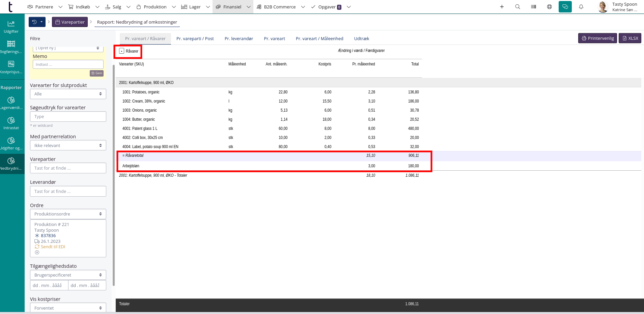
Task: Click the Varepartier breadcrumb button
Action: (70, 22)
